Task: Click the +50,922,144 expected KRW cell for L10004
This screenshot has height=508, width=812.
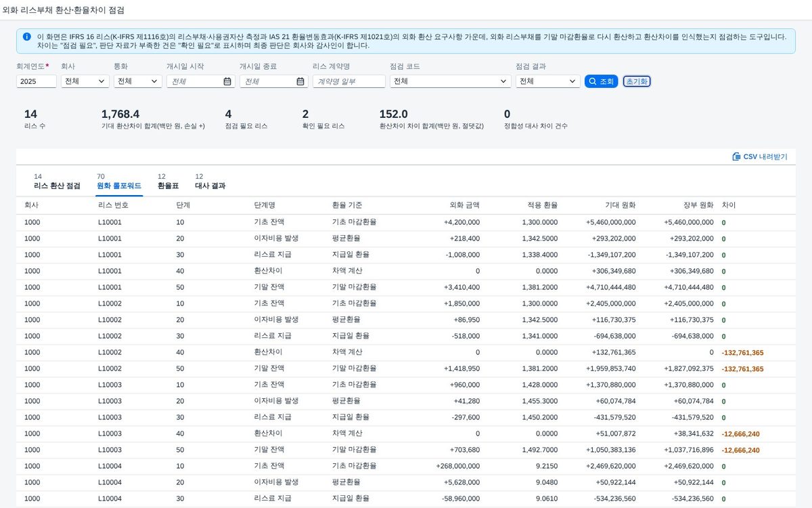Action: [616, 482]
